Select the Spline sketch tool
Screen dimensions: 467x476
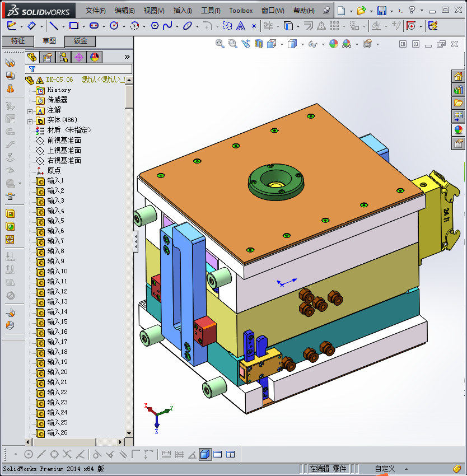(167, 26)
